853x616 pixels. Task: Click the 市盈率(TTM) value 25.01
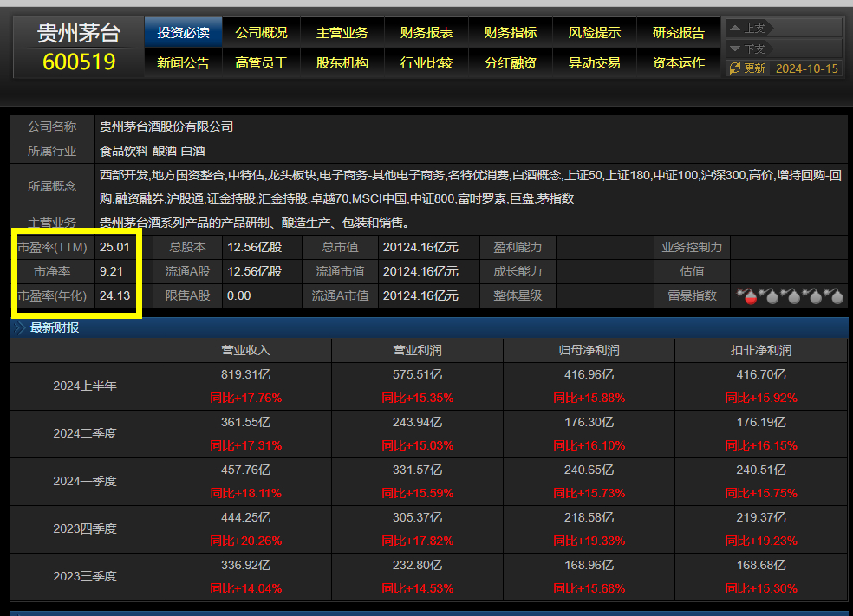114,248
